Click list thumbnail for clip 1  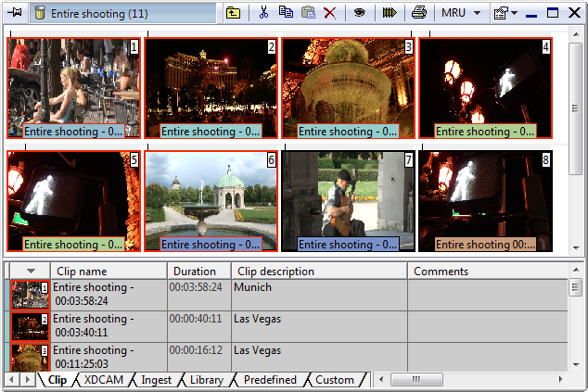pos(30,295)
